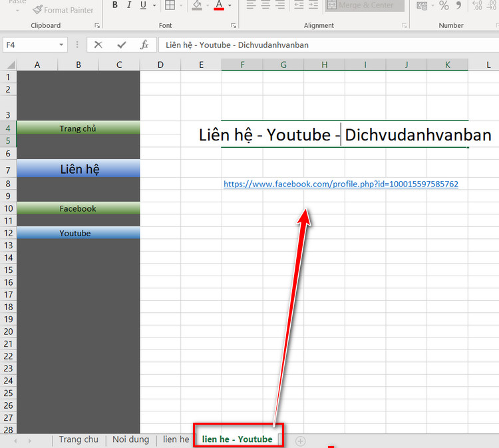Open the Font Color dropdown arrow
This screenshot has height=448, width=499.
230,5
